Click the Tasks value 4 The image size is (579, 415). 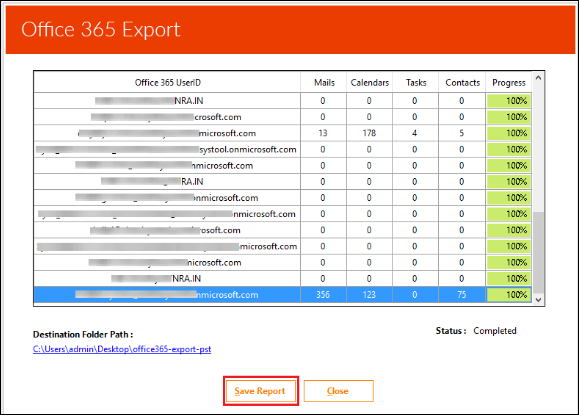[x=414, y=133]
